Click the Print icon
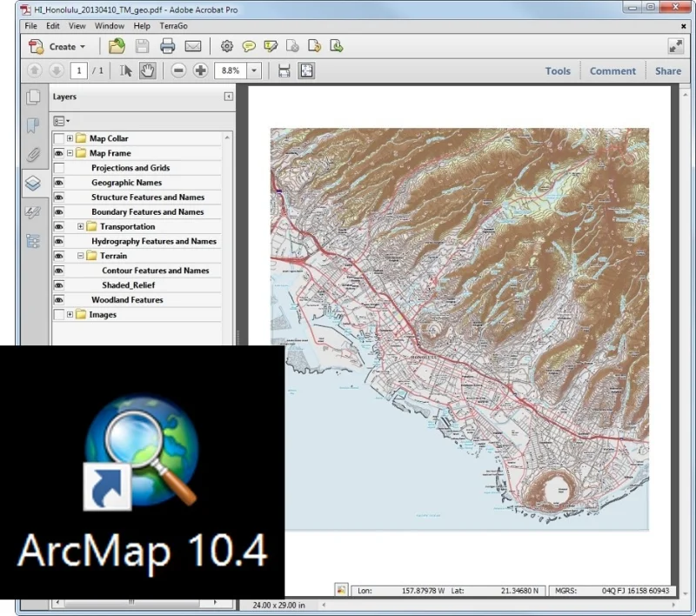This screenshot has height=616, width=696. (x=167, y=46)
